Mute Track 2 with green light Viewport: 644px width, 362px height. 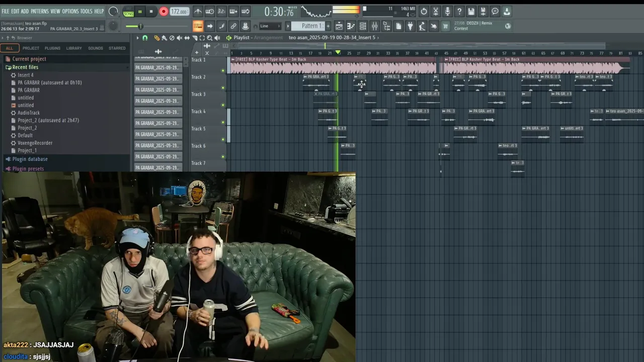click(x=223, y=87)
